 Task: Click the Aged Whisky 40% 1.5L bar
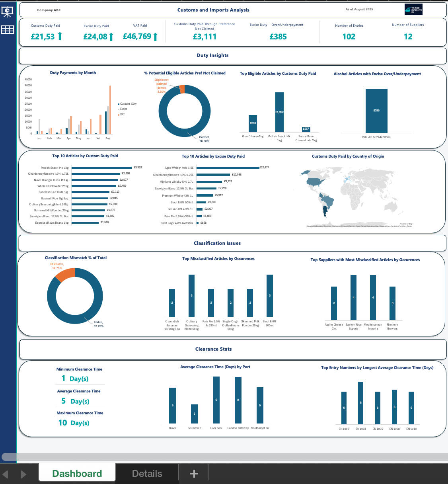[x=228, y=168]
